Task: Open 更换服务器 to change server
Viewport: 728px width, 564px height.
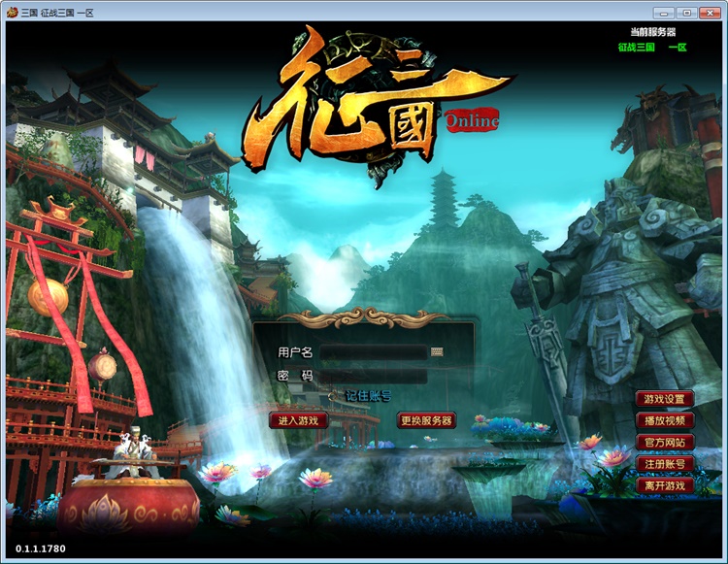Action: click(x=426, y=420)
